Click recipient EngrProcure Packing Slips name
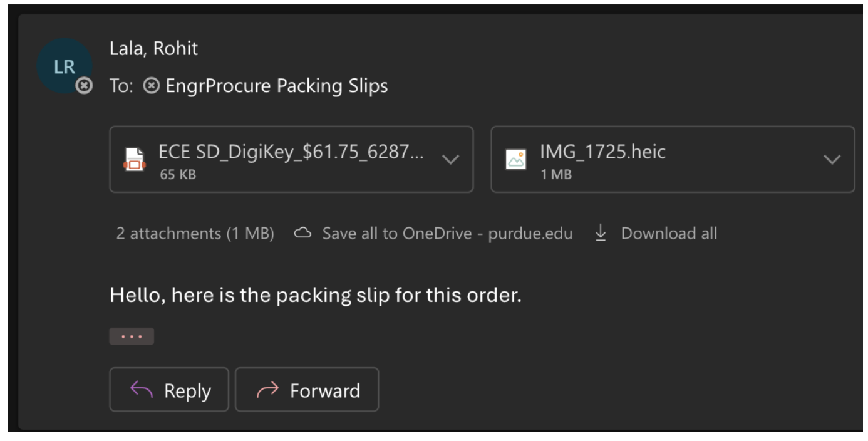The image size is (868, 441). 276,85
